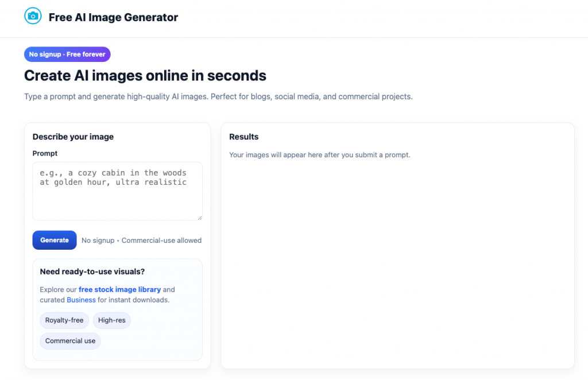Screen dimensions: 588x380
Task: Open the free stock image library link
Action: coord(119,290)
